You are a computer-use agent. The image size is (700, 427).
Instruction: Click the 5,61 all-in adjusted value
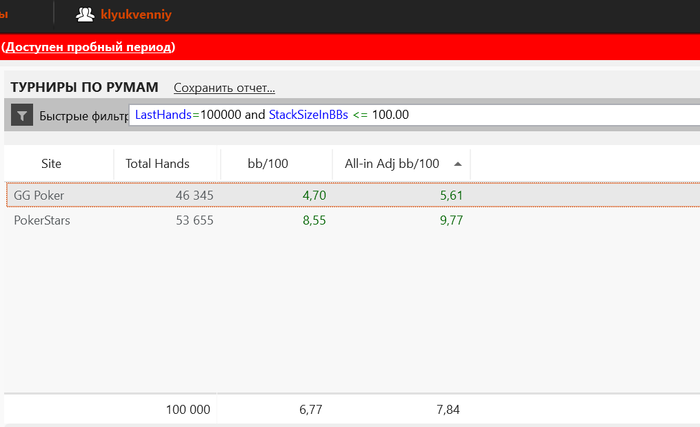tap(451, 195)
